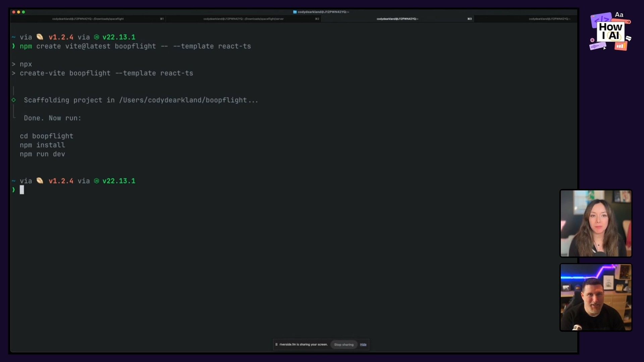Viewport: 644px width, 362px height.
Task: Click 'v22.13.1' in the bottom prompt
Action: (x=119, y=181)
